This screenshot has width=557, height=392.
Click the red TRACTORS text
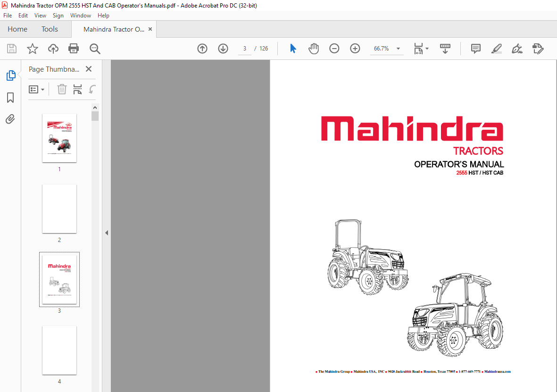coord(478,151)
